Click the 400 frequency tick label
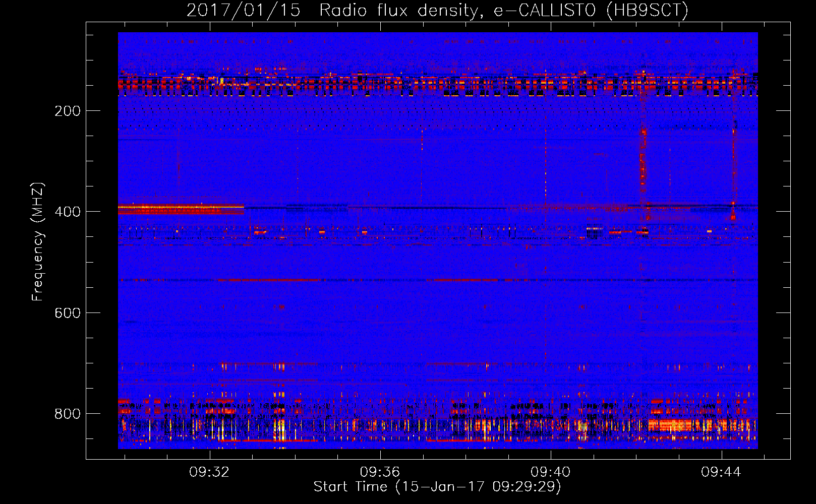The image size is (816, 504). 67,212
